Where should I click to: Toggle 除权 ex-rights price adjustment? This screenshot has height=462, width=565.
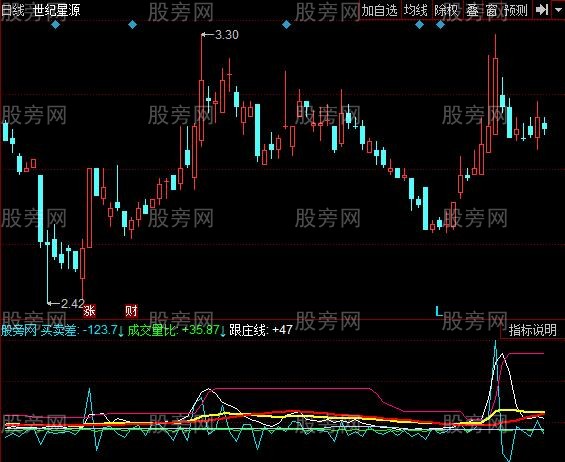tap(446, 10)
